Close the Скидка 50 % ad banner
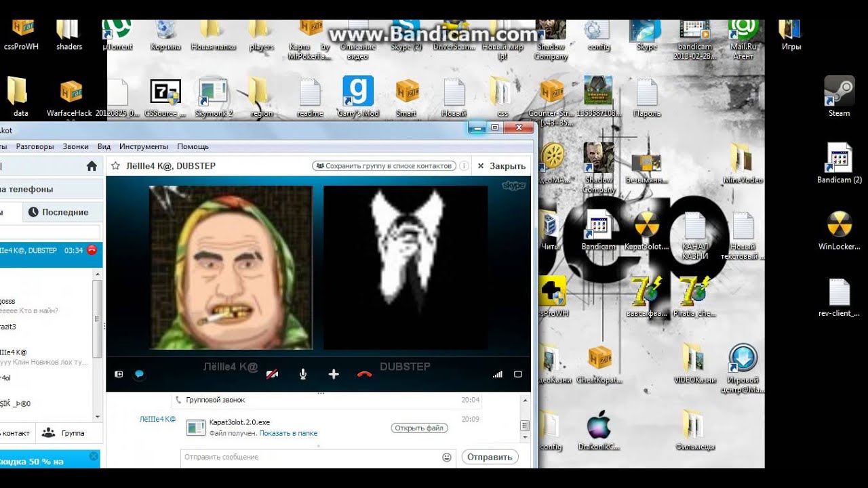Image resolution: width=868 pixels, height=488 pixels. click(94, 457)
